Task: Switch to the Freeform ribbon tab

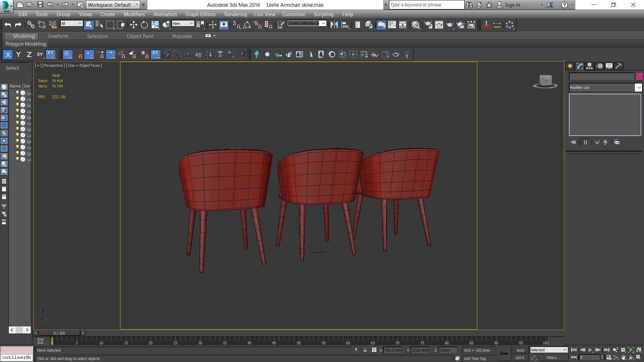Action: tap(58, 36)
